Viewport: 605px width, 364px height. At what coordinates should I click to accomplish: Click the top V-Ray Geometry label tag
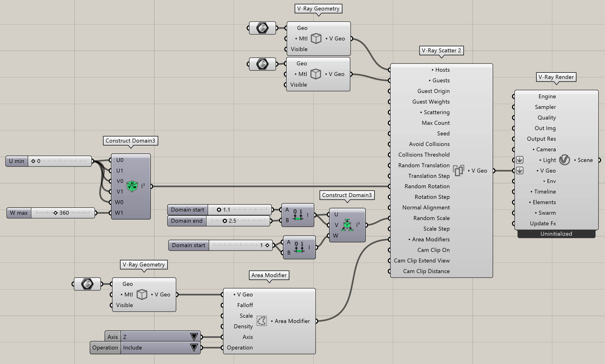(x=318, y=8)
